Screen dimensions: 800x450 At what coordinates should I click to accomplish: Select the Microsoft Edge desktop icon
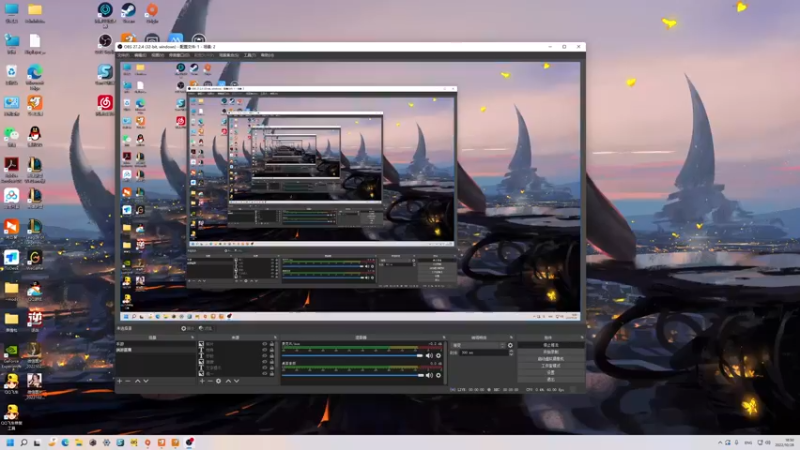35,77
